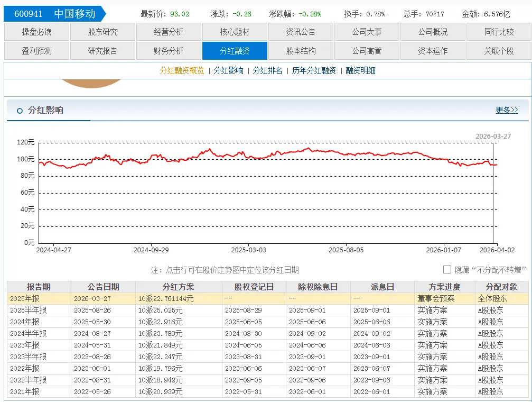The height and width of the screenshot is (402, 532).
Task: Click the active 分红融资 tab
Action: 235,51
